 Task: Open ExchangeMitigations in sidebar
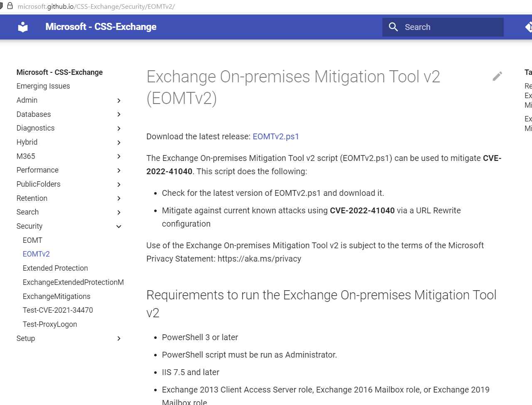pos(57,296)
